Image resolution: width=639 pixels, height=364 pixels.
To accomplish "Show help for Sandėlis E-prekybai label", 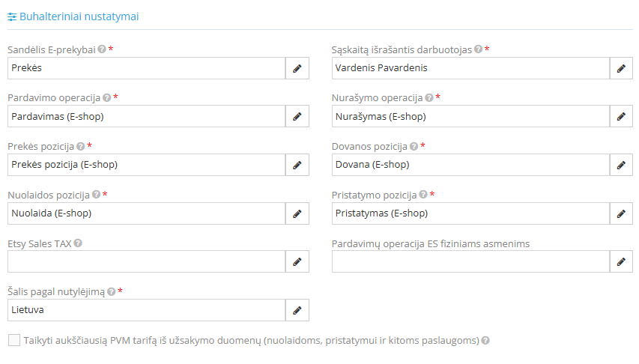I will click(x=102, y=49).
